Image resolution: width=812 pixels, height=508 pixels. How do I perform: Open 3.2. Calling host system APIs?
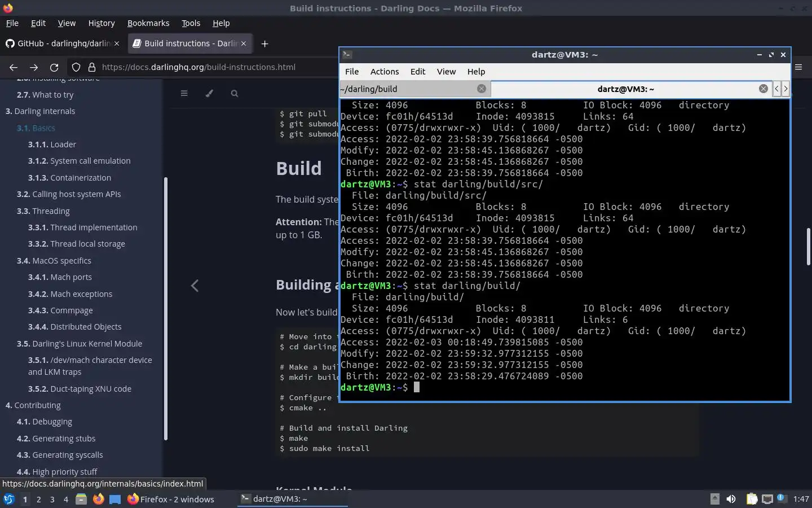pyautogui.click(x=69, y=194)
